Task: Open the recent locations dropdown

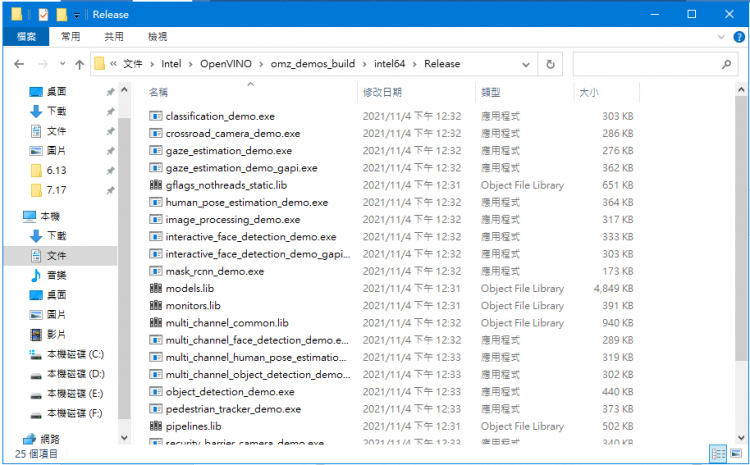Action: (x=60, y=64)
